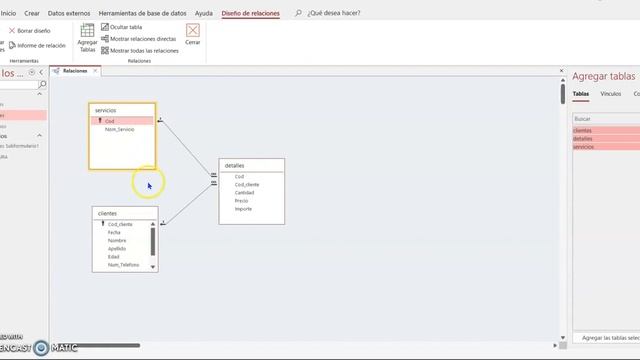
Task: Click horizontal scroll right arrow
Action: pyautogui.click(x=555, y=345)
